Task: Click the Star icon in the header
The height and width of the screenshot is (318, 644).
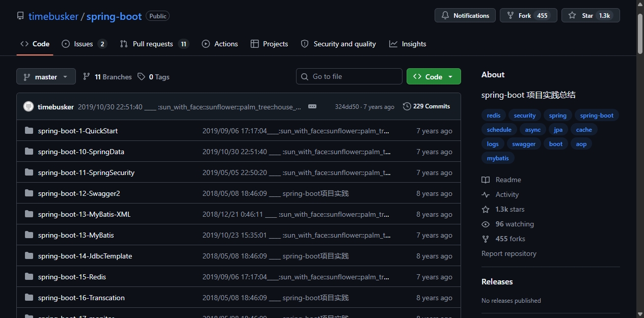Action: (x=572, y=16)
